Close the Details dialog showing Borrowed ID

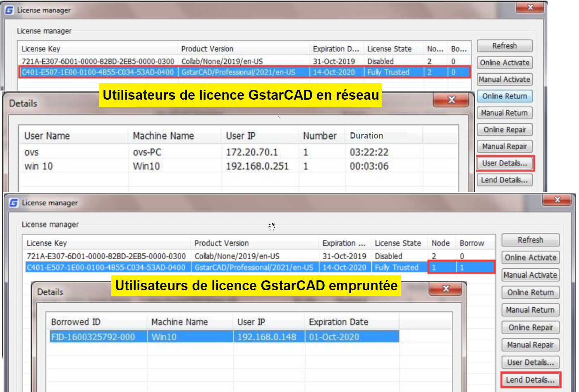tap(446, 289)
